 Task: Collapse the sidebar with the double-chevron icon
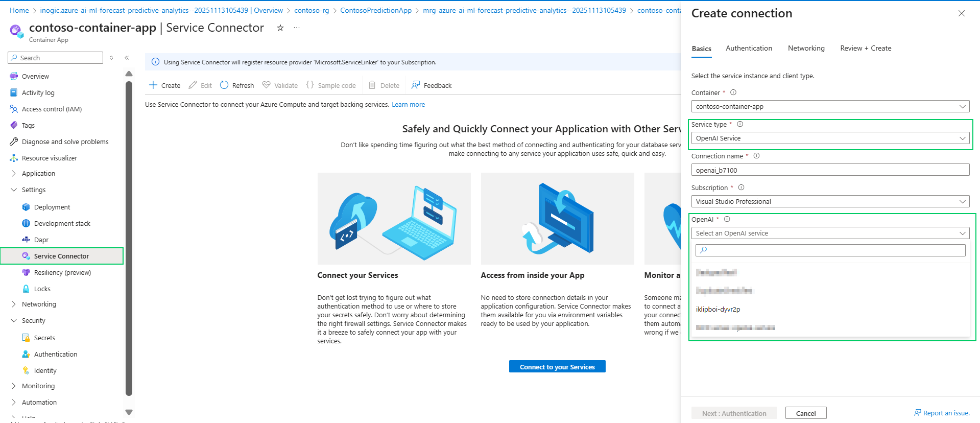point(127,58)
